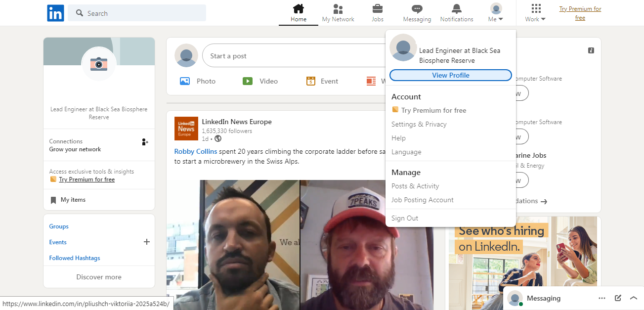Compose a new message icon

[618, 298]
